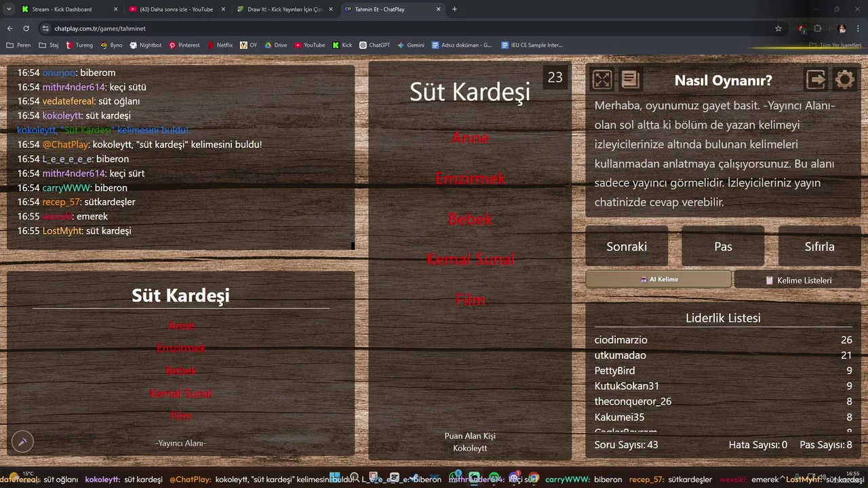Click the fullscreen expand arrows icon
The width and height of the screenshot is (868, 488).
coord(602,80)
